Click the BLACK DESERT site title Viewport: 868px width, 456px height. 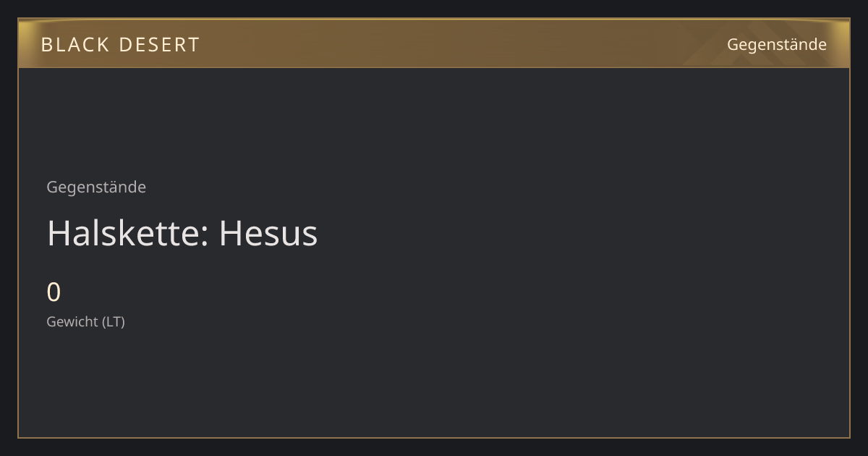pos(120,45)
